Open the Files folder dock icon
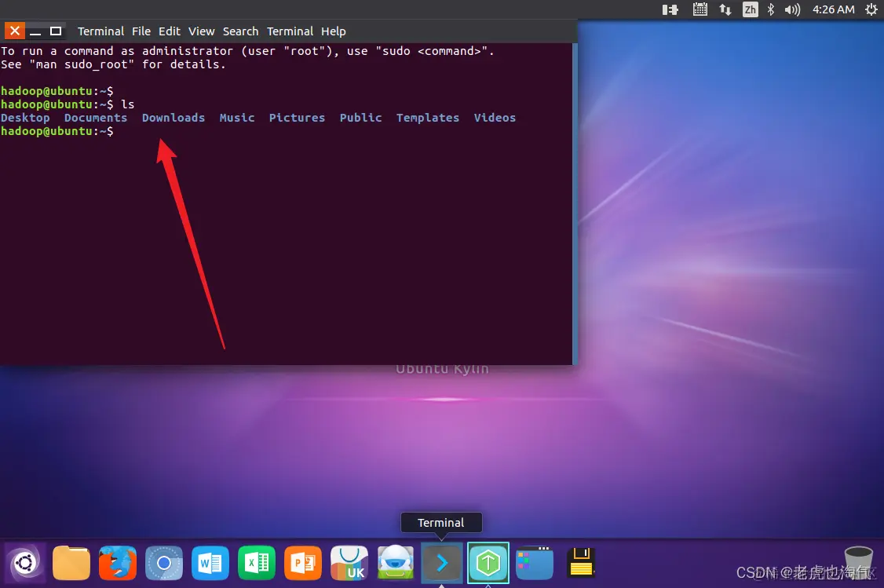Viewport: 884px width, 588px height. (71, 563)
